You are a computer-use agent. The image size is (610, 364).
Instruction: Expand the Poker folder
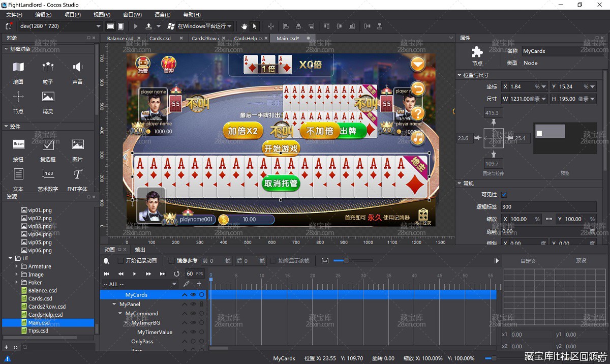tap(17, 283)
